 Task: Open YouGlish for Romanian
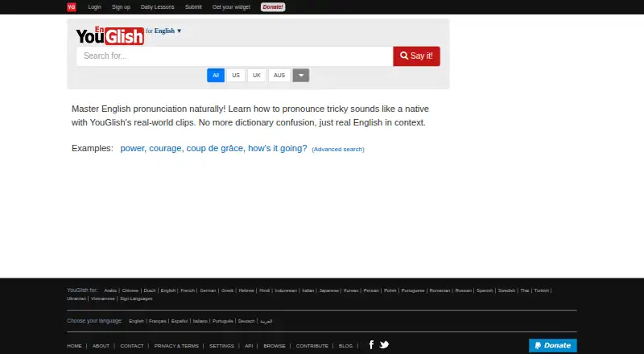(x=440, y=290)
